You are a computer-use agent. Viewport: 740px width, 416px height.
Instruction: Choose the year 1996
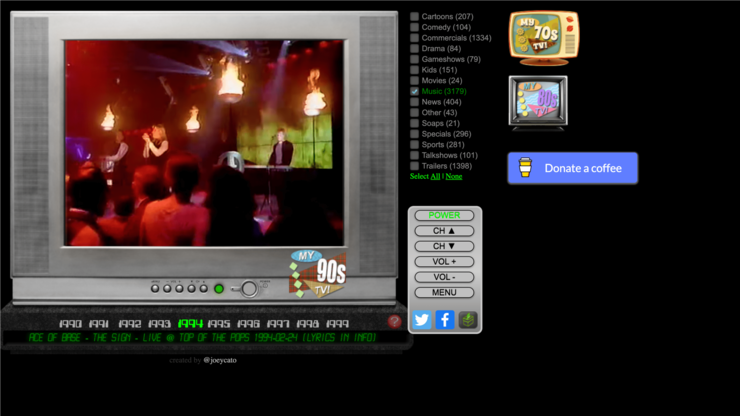pyautogui.click(x=248, y=324)
